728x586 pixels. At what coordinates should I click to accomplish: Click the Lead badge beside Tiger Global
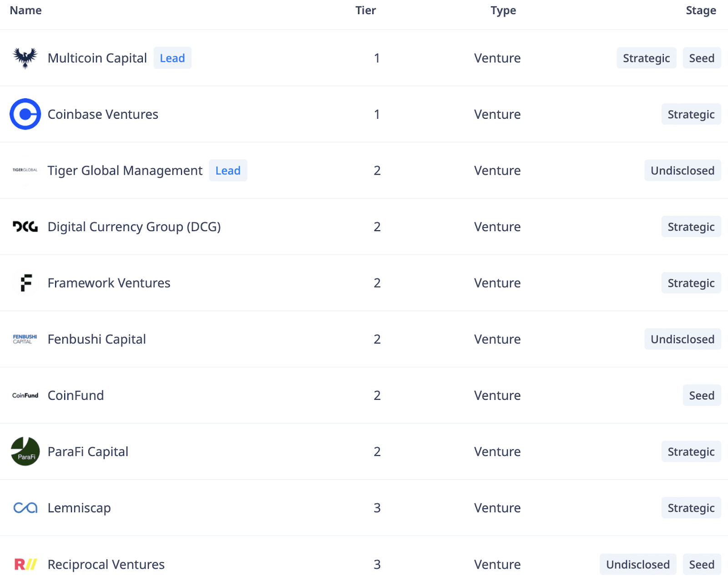coord(228,171)
